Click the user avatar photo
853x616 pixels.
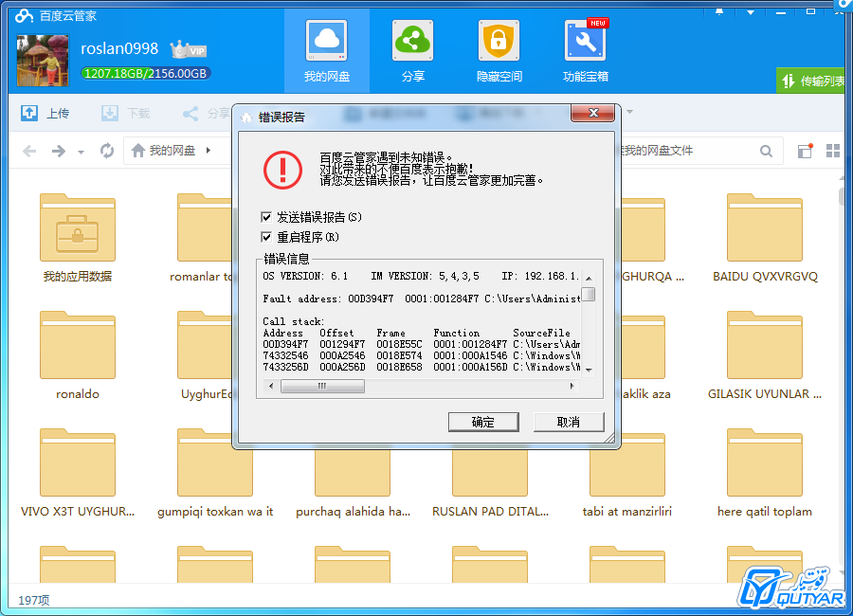click(43, 61)
